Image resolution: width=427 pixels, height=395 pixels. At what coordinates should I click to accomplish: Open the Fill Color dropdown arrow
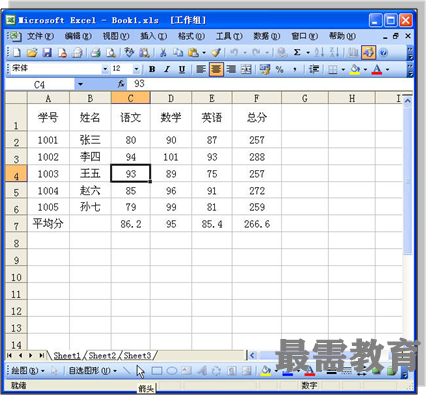coord(365,70)
